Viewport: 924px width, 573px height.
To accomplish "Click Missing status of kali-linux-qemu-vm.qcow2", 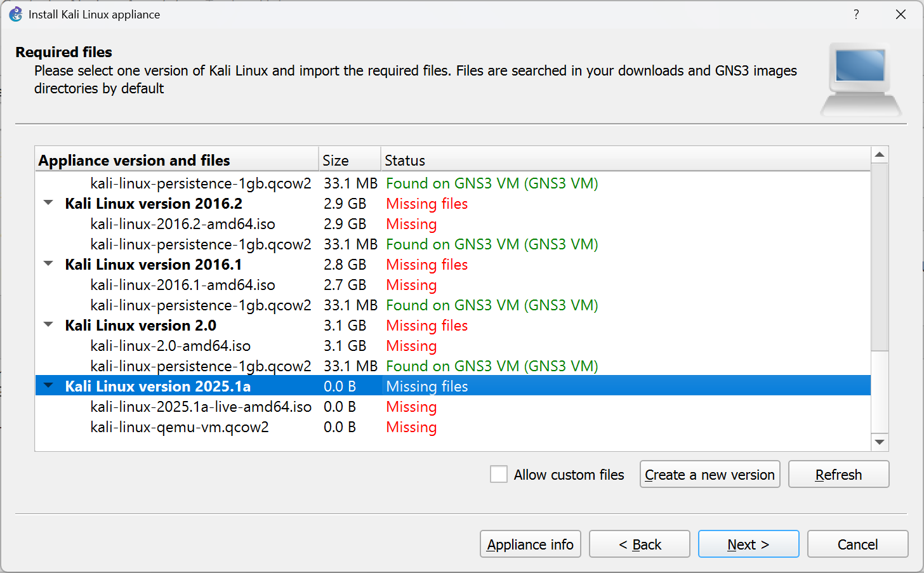I will pyautogui.click(x=411, y=426).
